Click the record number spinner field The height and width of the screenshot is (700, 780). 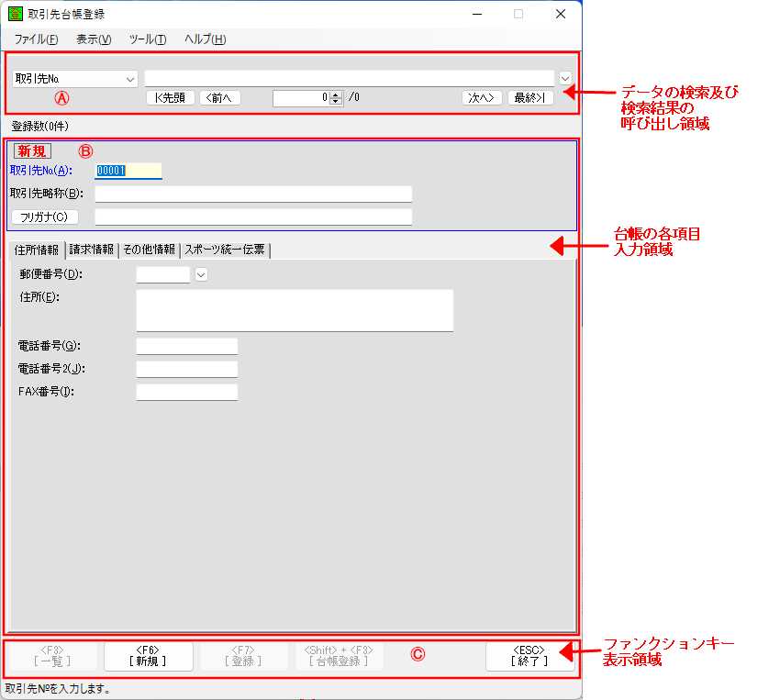coord(301,98)
